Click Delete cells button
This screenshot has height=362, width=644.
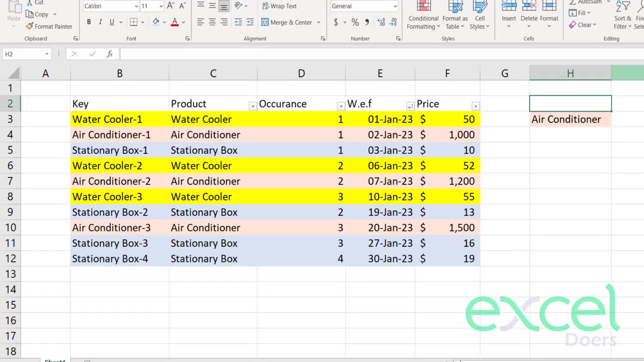click(529, 15)
